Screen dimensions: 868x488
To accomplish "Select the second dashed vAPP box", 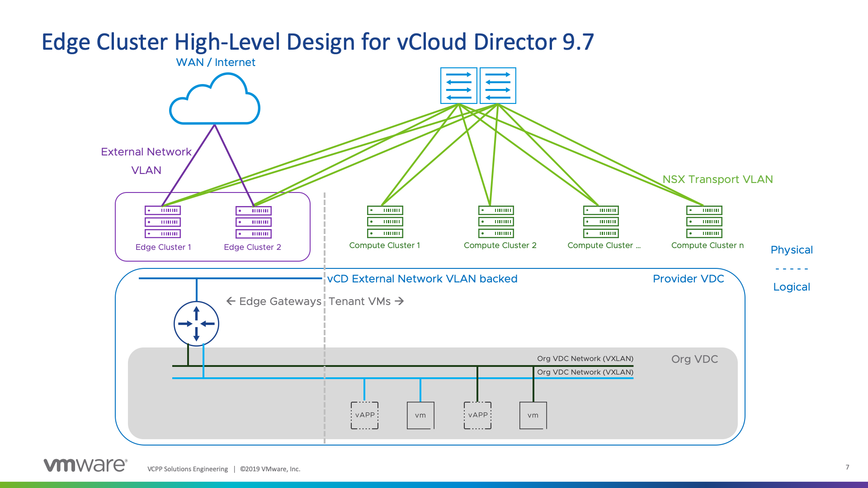I will tap(477, 415).
